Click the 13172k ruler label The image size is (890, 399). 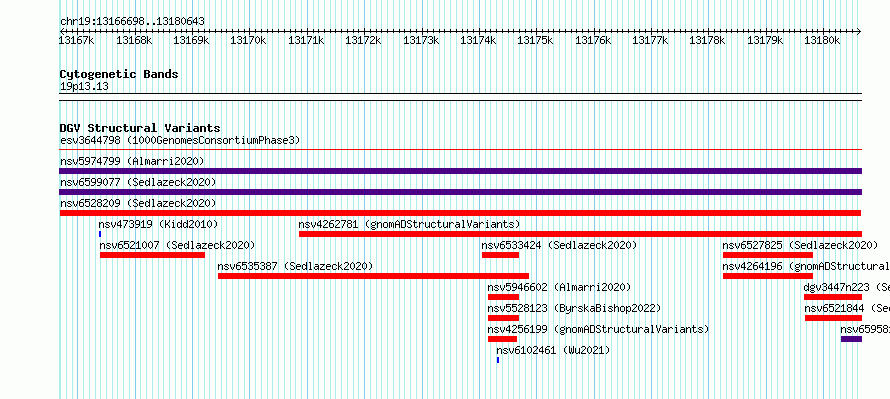pos(363,40)
